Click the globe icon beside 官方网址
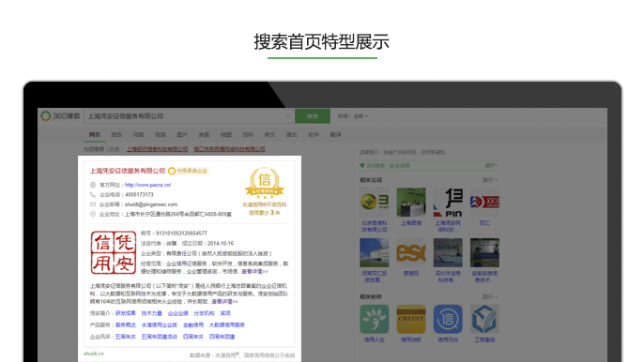Viewport: 644px width, 362px height. (x=93, y=185)
